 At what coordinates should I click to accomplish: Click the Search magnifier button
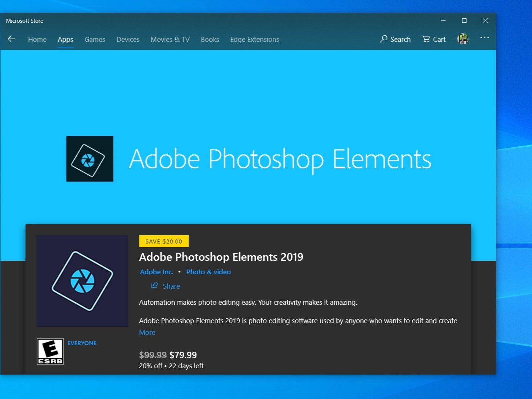pyautogui.click(x=395, y=39)
